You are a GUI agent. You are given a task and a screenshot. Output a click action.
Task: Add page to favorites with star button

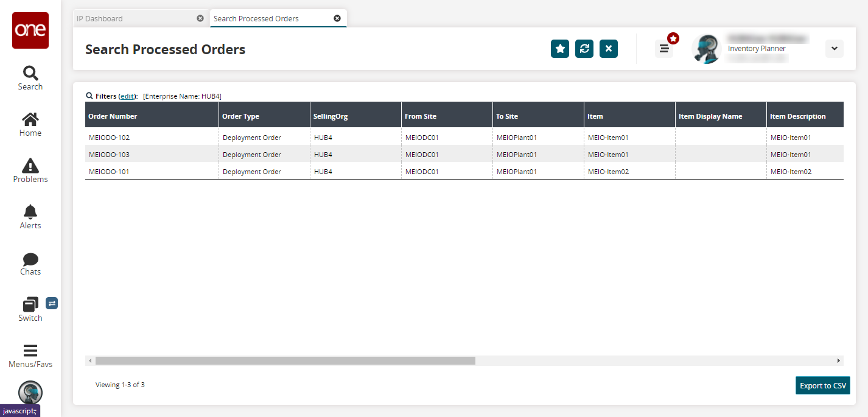pos(560,49)
